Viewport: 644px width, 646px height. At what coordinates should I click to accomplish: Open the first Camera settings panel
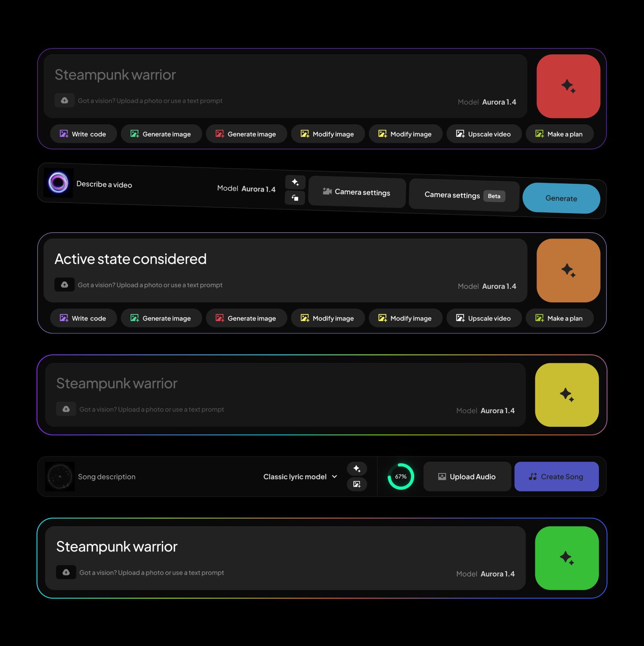[357, 193]
